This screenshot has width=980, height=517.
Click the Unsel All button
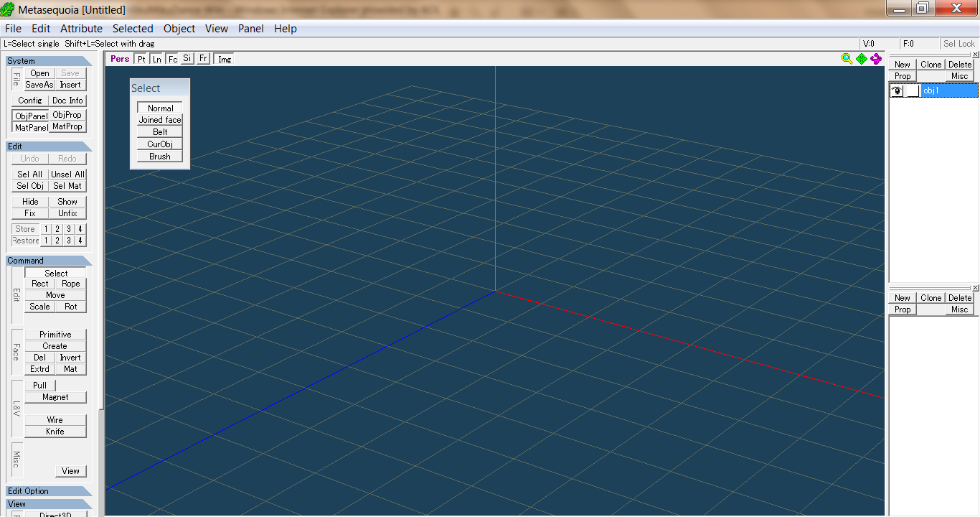pos(67,174)
